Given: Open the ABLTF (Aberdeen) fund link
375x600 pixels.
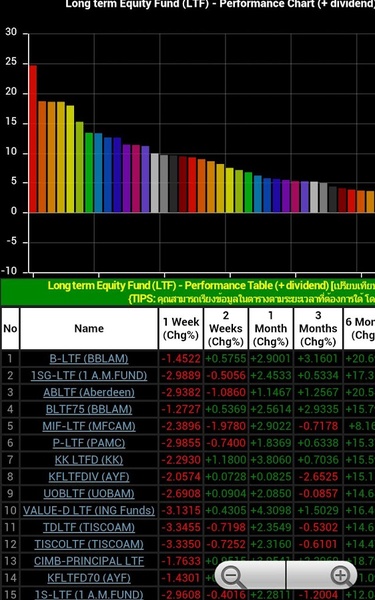Looking at the screenshot, I should click(89, 392).
